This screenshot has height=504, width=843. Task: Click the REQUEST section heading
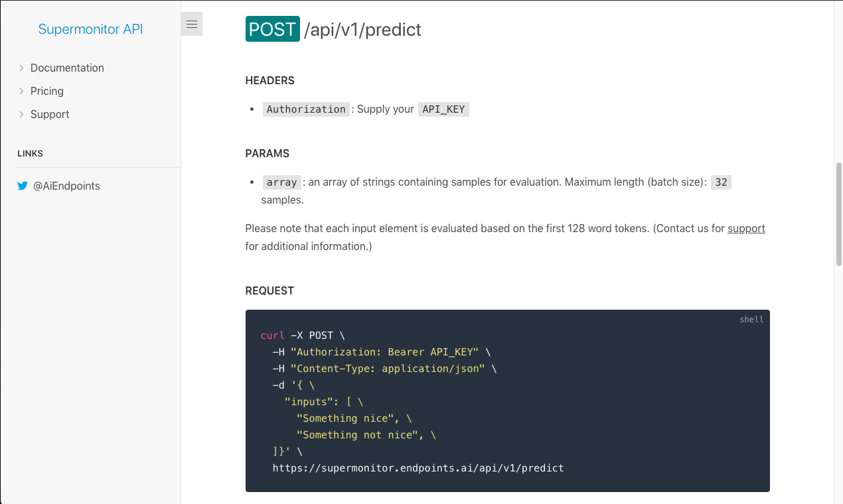coord(269,290)
